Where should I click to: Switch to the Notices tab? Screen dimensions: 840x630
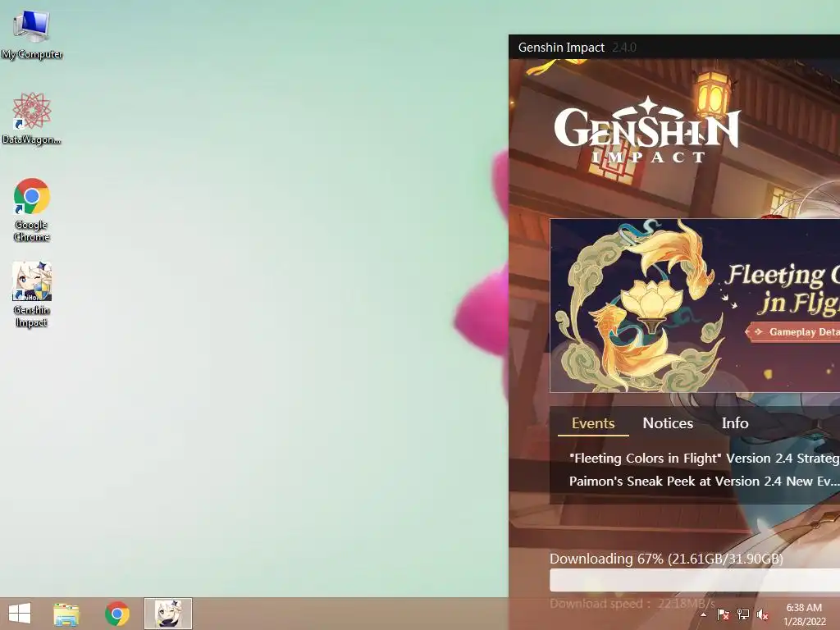pos(668,423)
